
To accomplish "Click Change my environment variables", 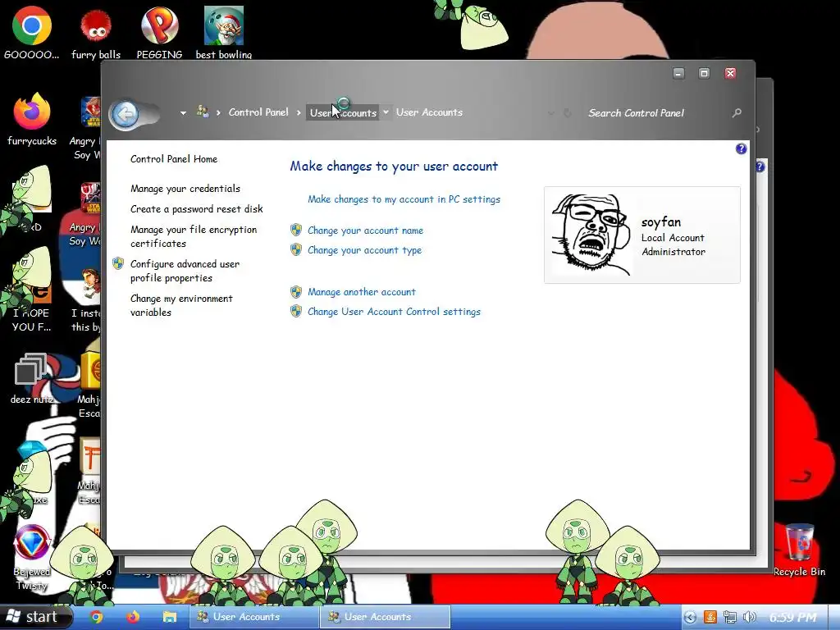I will coord(181,305).
